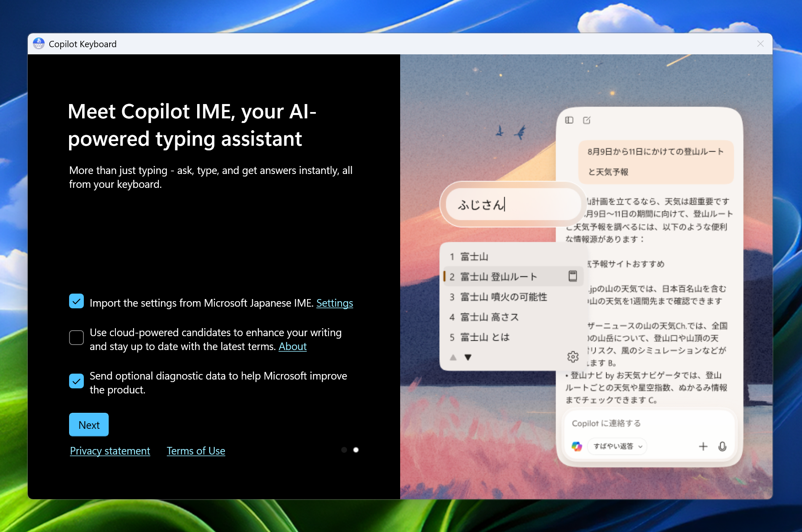The image size is (802, 532).
Task: Open the Privacy statement link
Action: click(x=110, y=451)
